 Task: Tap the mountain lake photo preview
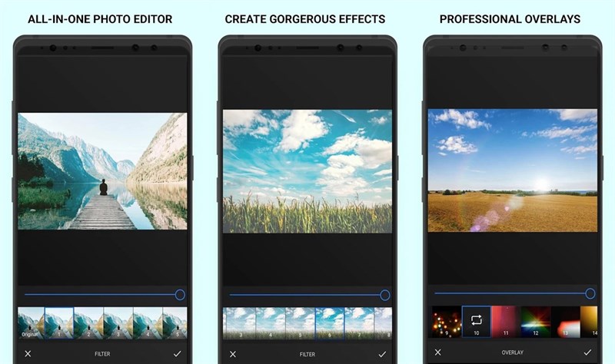(x=102, y=171)
